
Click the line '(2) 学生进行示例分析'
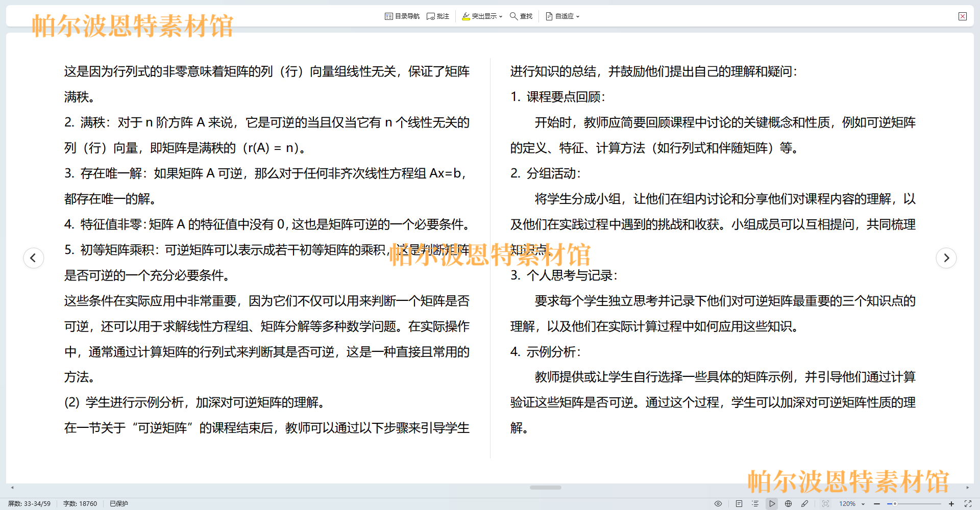194,402
